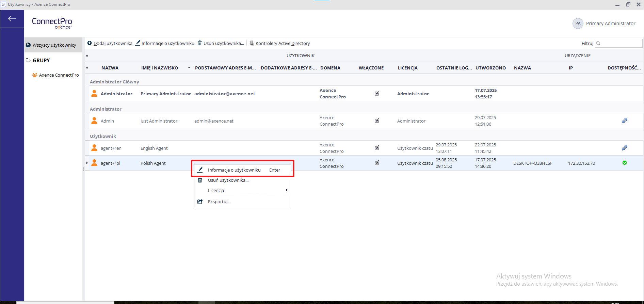Image resolution: width=644 pixels, height=304 pixels.
Task: Click the search icon in the Filtruj field
Action: 598,43
